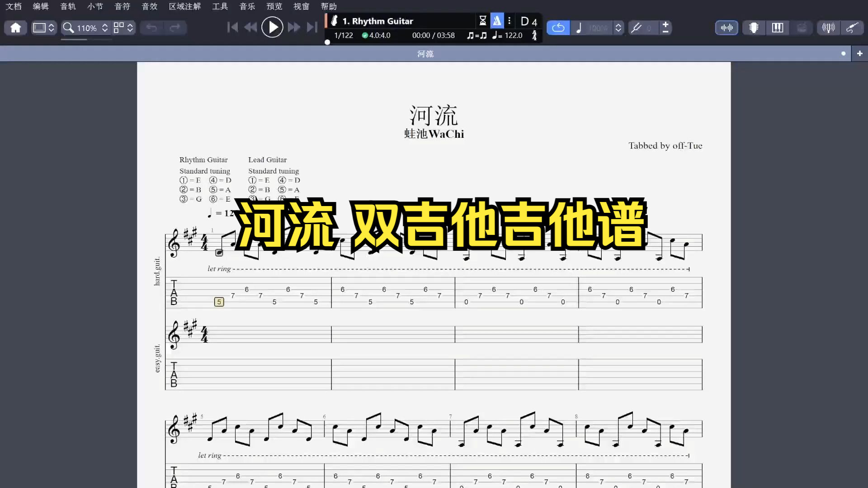Open the 音轨 menu
The width and height of the screenshot is (868, 488).
click(x=68, y=6)
